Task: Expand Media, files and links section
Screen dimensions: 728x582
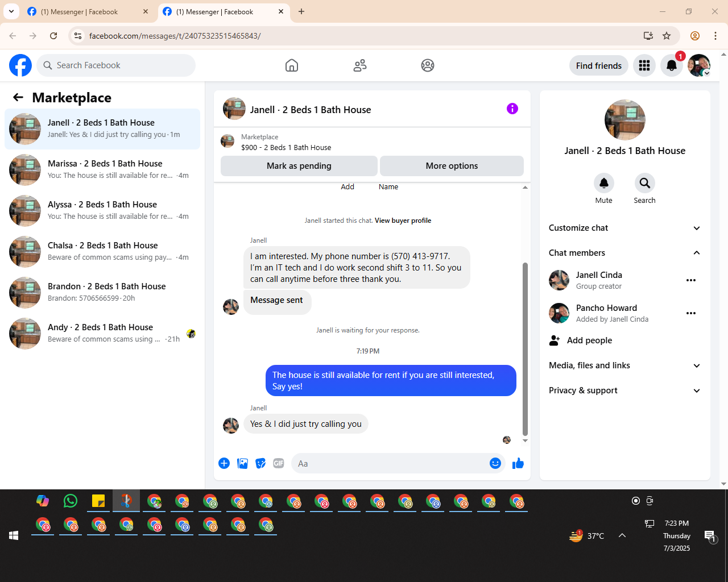Action: pos(625,365)
